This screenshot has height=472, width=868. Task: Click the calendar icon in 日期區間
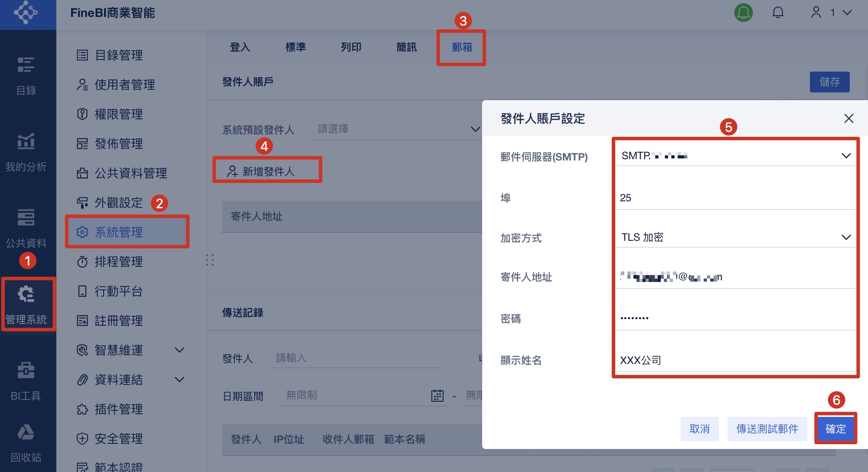tap(437, 396)
